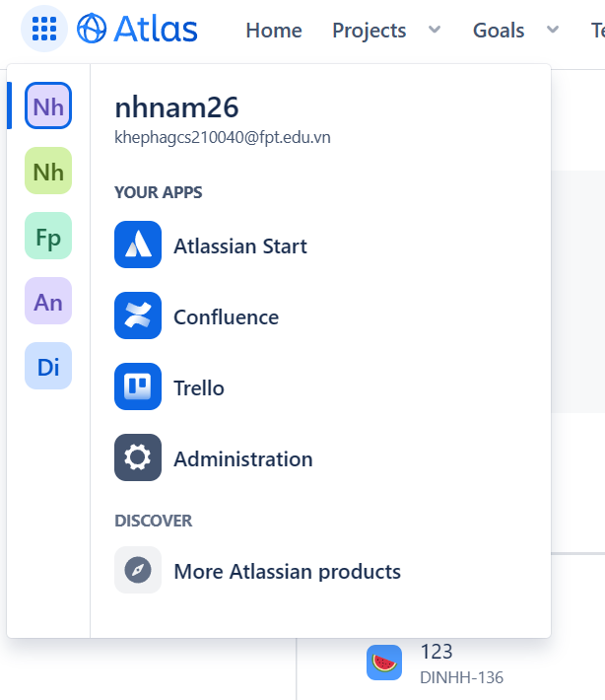Select the purple Nh site avatar
This screenshot has width=605, height=700.
pyautogui.click(x=48, y=105)
